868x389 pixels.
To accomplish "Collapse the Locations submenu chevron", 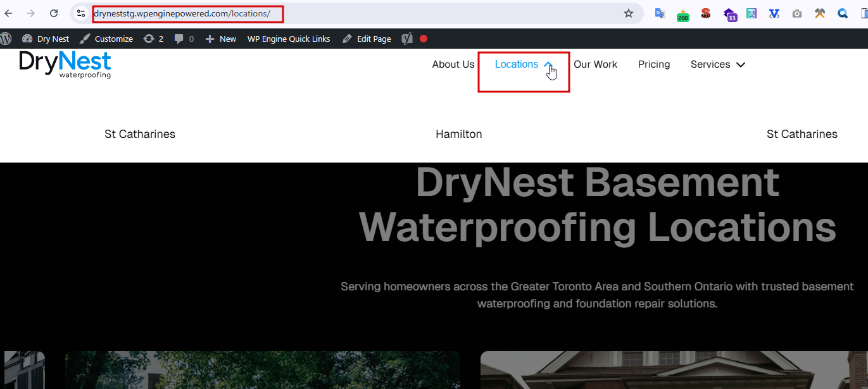I will click(x=548, y=65).
